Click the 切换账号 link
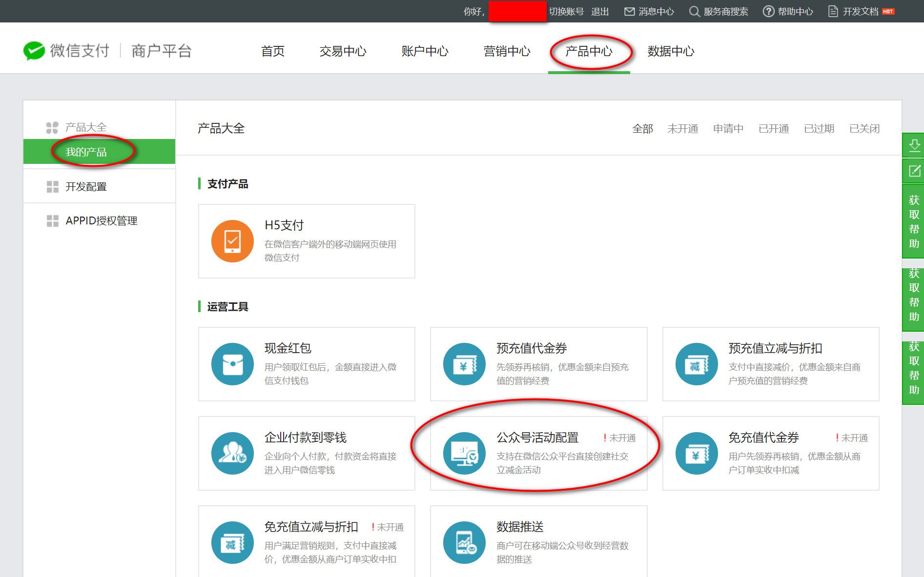The width and height of the screenshot is (924, 577). (566, 11)
